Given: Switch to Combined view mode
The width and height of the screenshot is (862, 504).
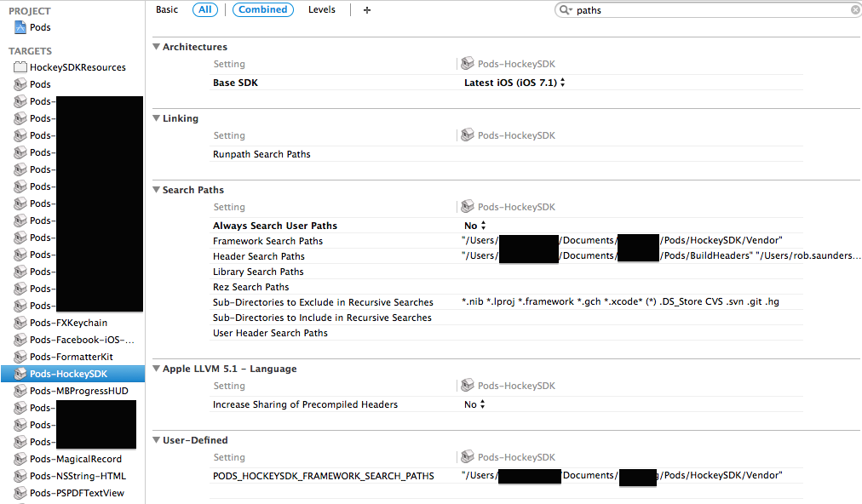Looking at the screenshot, I should 263,9.
